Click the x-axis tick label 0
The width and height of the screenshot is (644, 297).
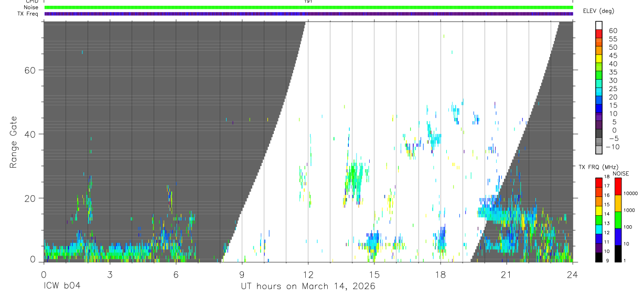point(44,274)
